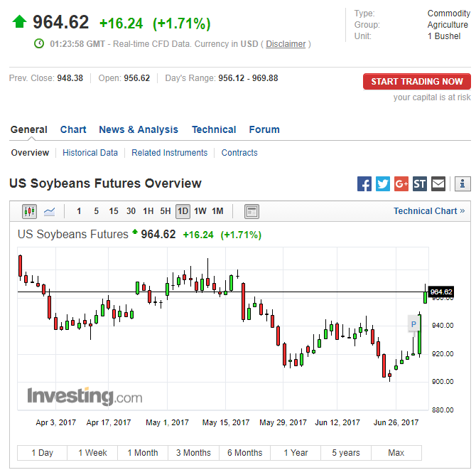Image resolution: width=476 pixels, height=470 pixels.
Task: Share on Google Plus icon
Action: (401, 184)
